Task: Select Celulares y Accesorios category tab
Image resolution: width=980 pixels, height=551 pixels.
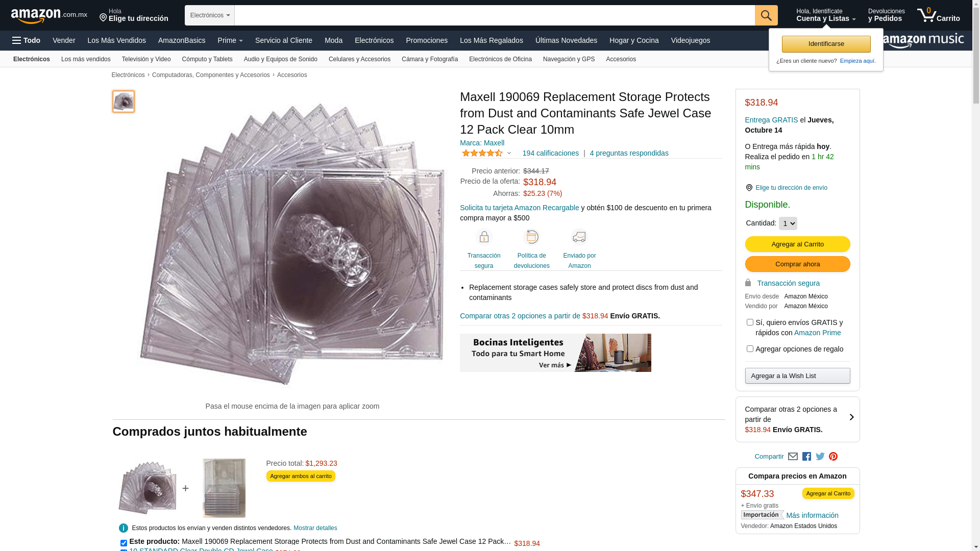Action: click(359, 59)
